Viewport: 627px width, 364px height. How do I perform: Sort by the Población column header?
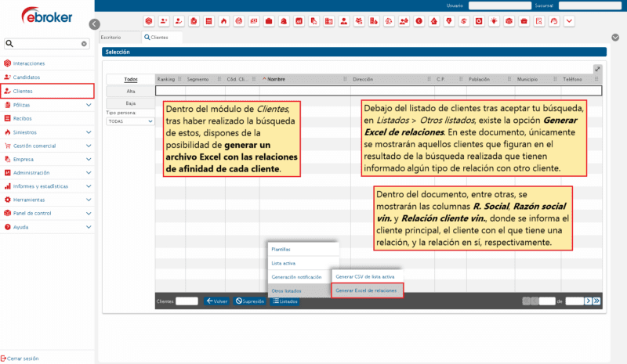(479, 79)
